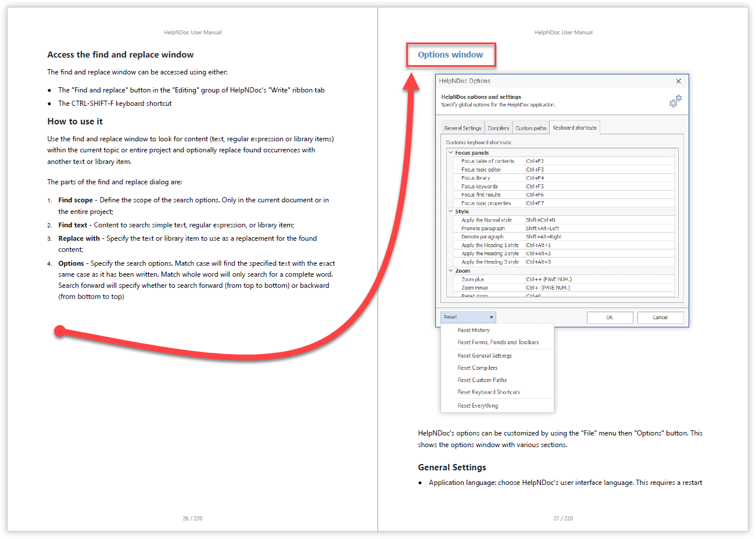Select Zoom minus shortcut row
Screen dimensions: 756x539
pyautogui.click(x=564, y=288)
